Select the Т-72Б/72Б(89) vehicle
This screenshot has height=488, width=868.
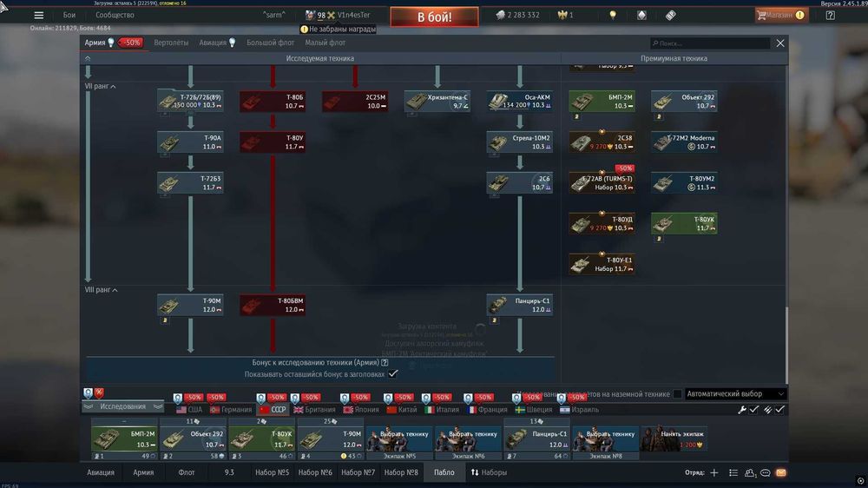(x=190, y=102)
